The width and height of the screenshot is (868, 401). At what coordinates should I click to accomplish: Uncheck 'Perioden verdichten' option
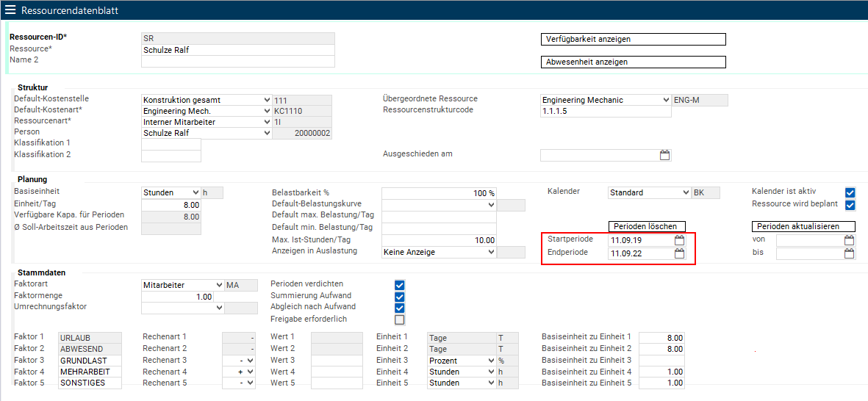tap(400, 285)
